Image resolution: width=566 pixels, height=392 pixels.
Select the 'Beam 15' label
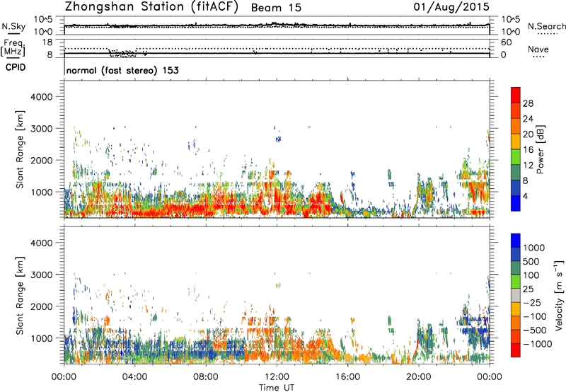[276, 8]
